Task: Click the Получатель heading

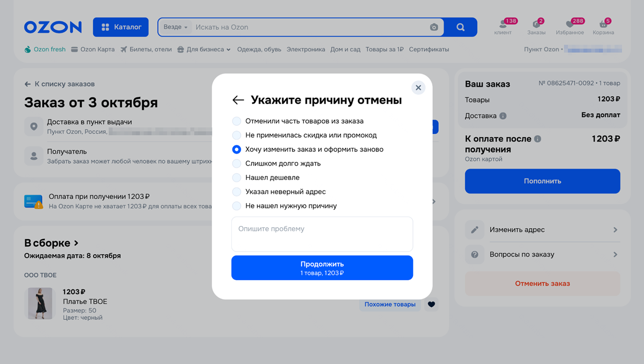Action: pyautogui.click(x=67, y=151)
